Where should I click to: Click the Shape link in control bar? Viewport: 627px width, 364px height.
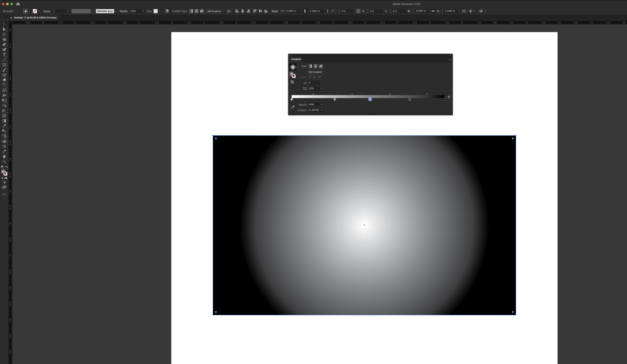click(275, 11)
